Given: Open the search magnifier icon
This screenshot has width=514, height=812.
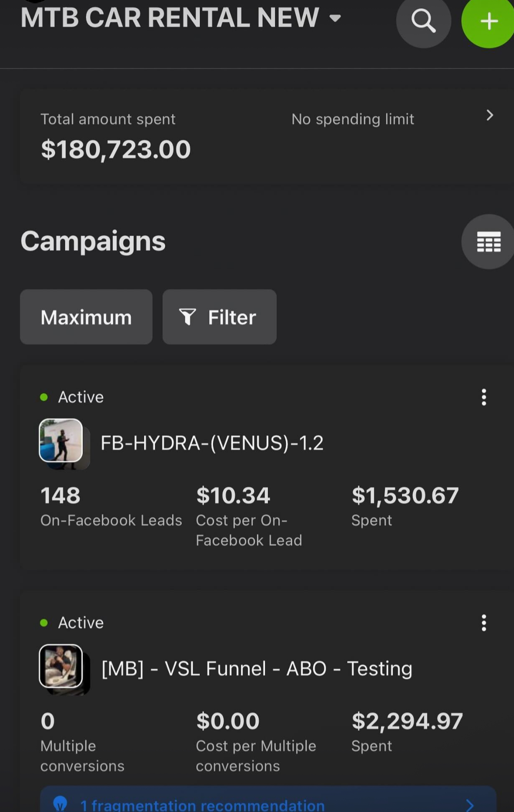Looking at the screenshot, I should [x=423, y=21].
